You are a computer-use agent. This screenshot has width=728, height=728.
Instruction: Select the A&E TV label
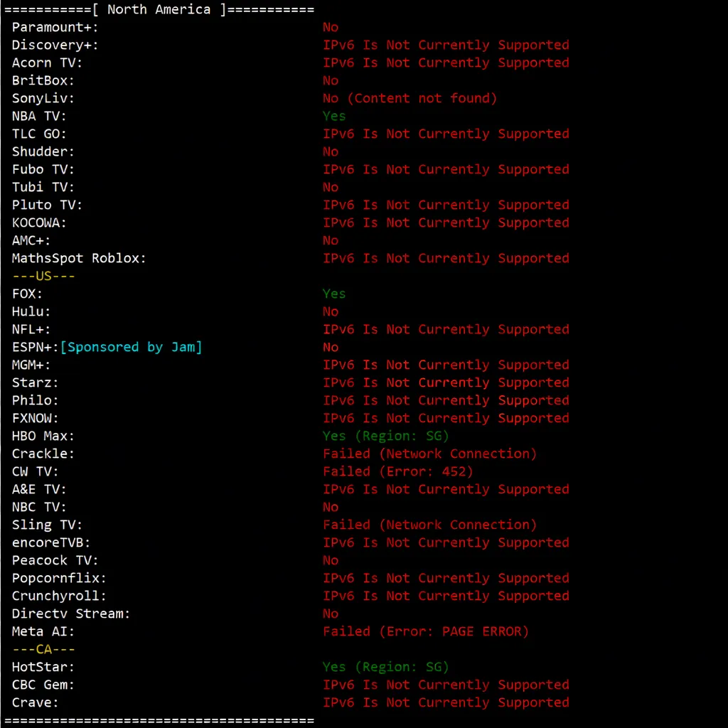pos(39,489)
